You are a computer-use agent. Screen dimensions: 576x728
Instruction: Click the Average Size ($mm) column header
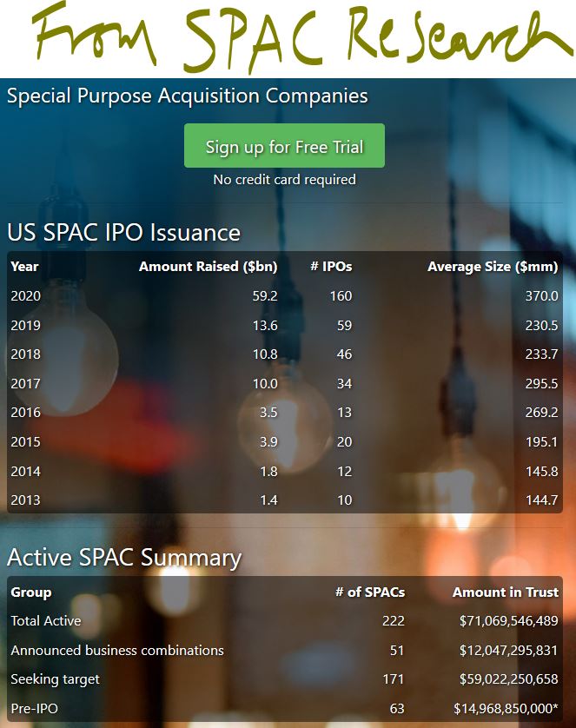[x=493, y=267]
